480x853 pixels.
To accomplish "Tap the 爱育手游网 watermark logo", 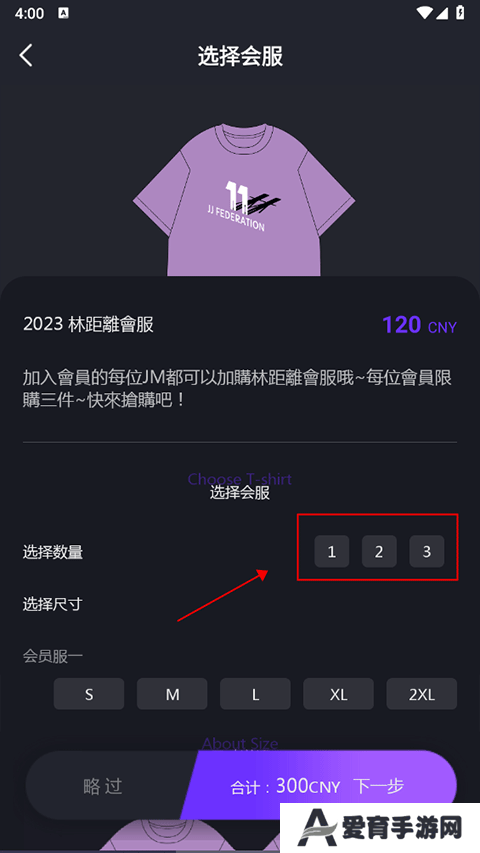I will [x=380, y=828].
